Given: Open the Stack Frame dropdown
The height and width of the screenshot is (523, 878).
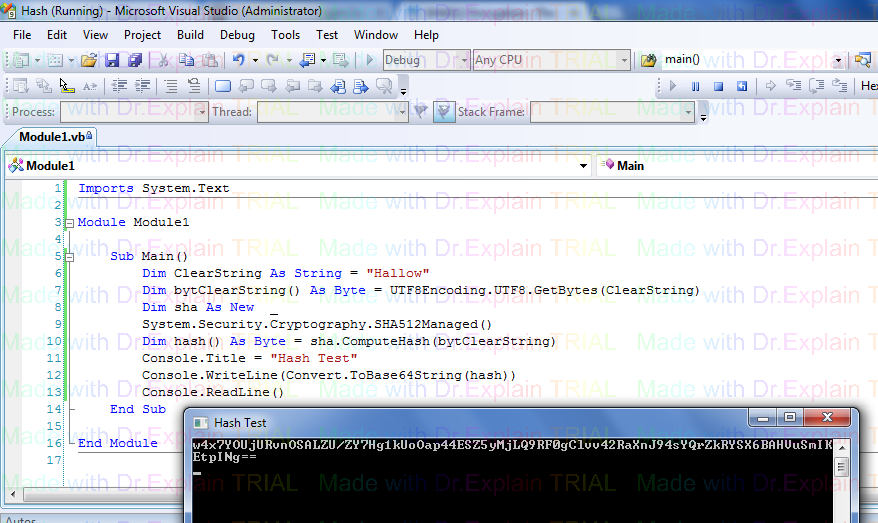Looking at the screenshot, I should (x=613, y=111).
